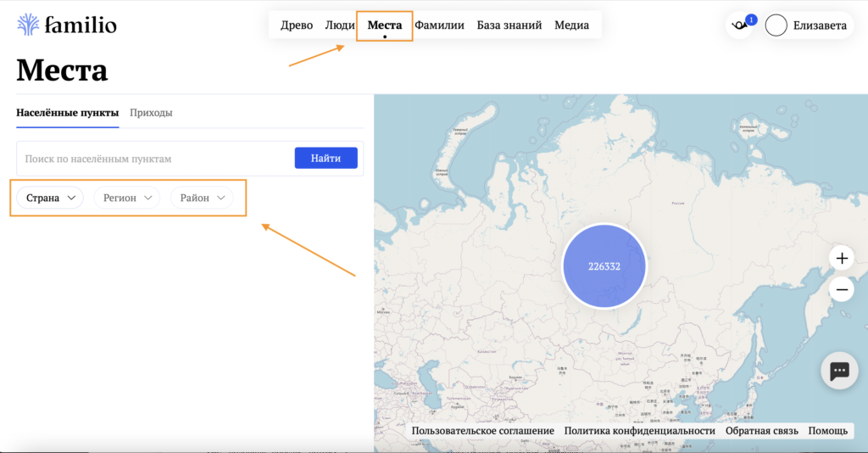Go to the Люди menu item
The width and height of the screenshot is (868, 453).
(x=339, y=25)
